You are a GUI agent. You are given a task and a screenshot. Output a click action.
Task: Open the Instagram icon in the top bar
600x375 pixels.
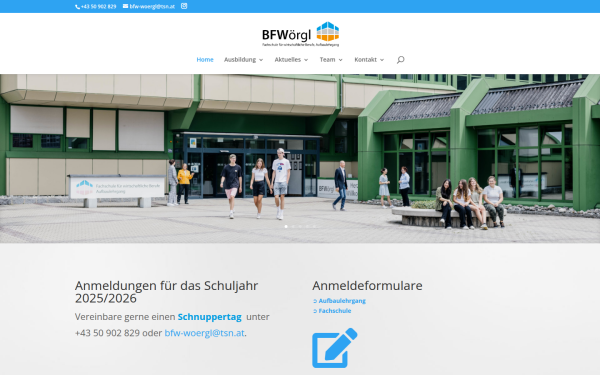(184, 6)
